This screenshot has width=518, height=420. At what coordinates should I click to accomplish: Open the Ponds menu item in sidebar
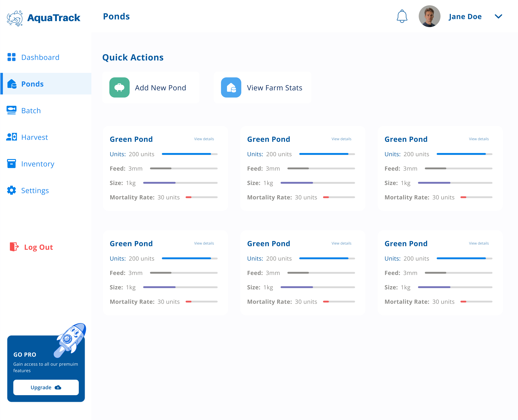click(x=32, y=84)
